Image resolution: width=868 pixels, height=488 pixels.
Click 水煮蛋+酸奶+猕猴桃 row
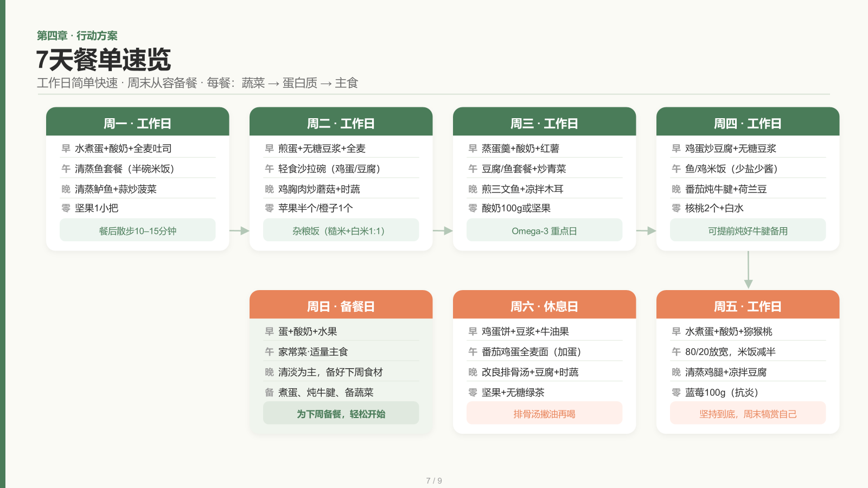point(748,331)
